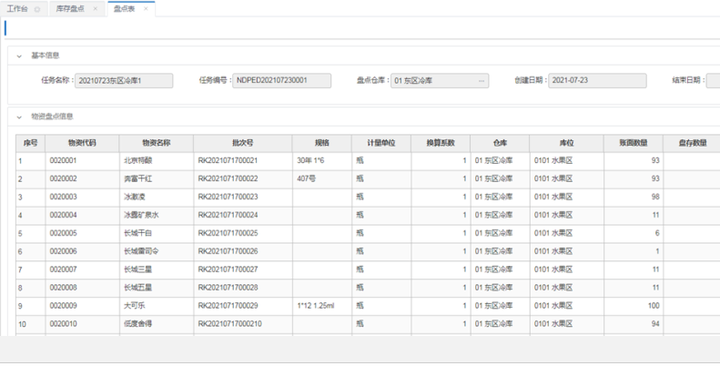Click 盘存数量 cell for row 3

tap(692, 197)
